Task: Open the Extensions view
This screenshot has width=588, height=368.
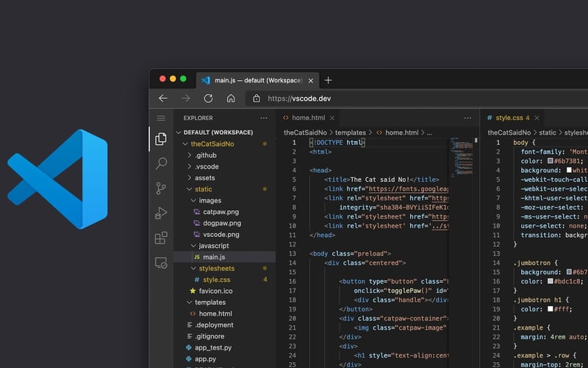Action: [x=161, y=238]
